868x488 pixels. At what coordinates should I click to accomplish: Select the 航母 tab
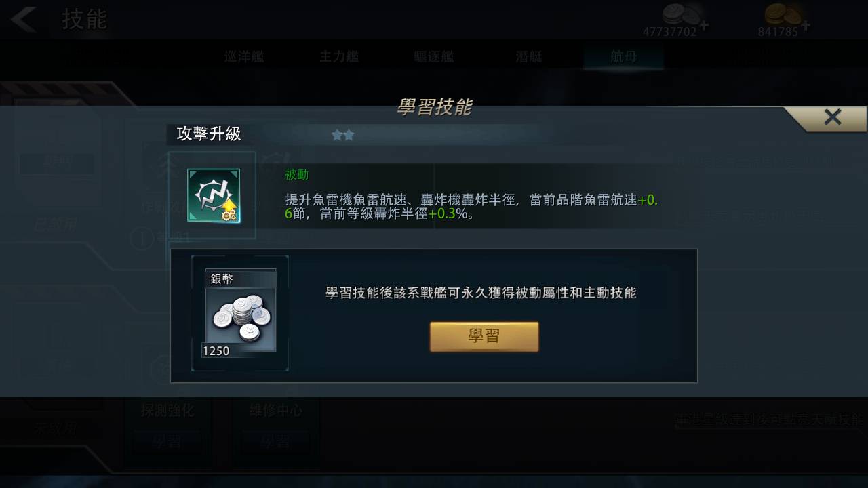pos(624,57)
